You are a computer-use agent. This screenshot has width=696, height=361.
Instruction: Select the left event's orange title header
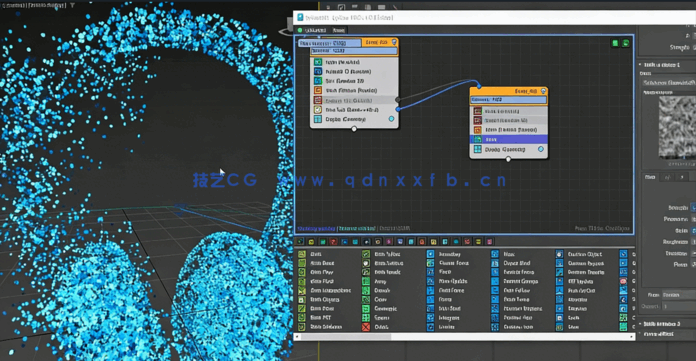[380, 42]
